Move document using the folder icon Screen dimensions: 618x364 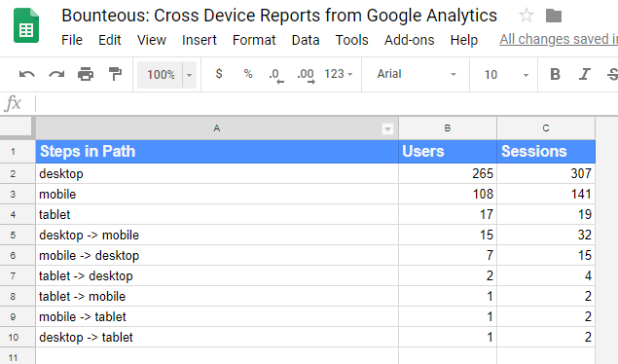(554, 16)
